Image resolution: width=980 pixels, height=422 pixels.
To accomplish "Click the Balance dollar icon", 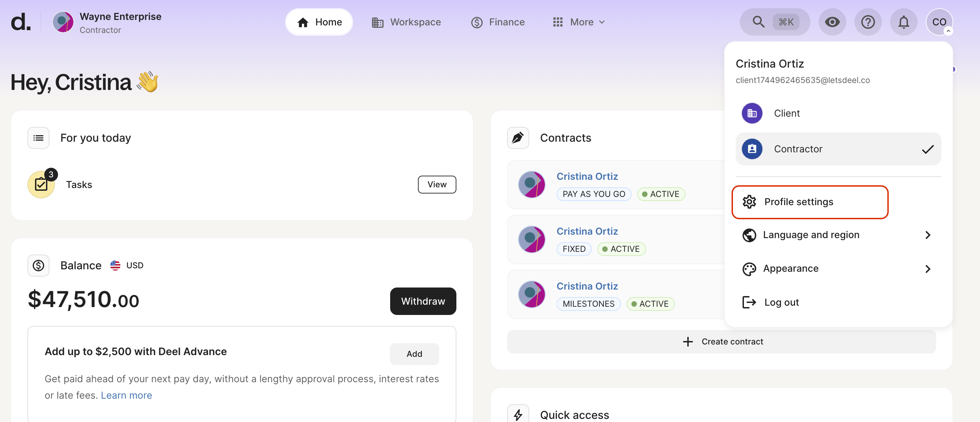I will pos(38,265).
